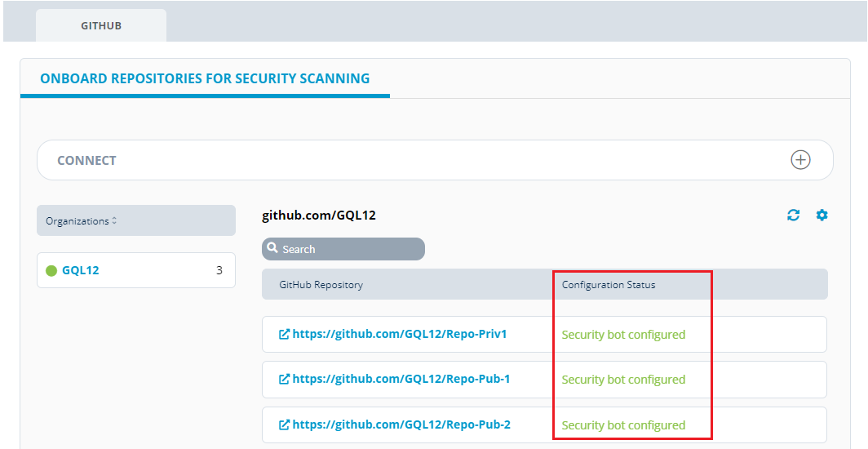Refresh the repository list

(x=793, y=215)
